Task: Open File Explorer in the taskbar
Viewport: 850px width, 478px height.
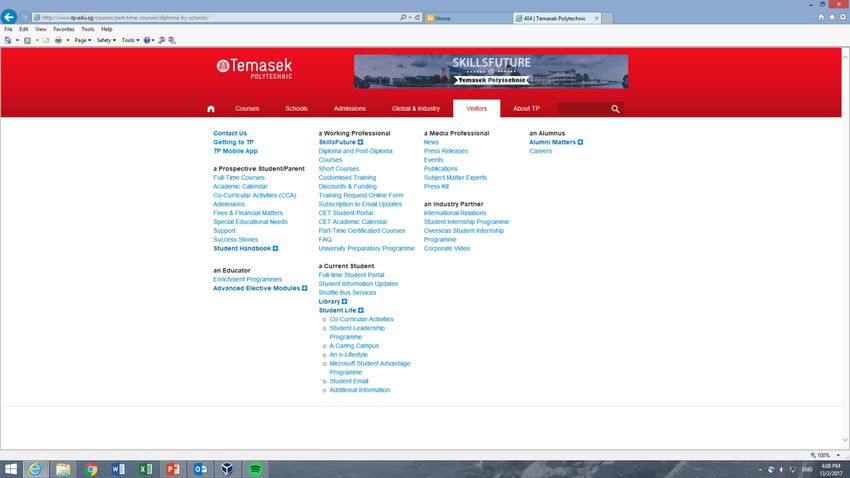Action: 63,469
